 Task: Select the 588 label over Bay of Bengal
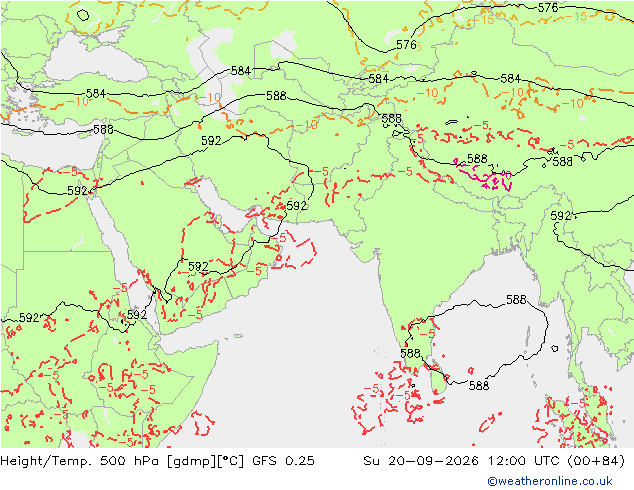[x=516, y=300]
